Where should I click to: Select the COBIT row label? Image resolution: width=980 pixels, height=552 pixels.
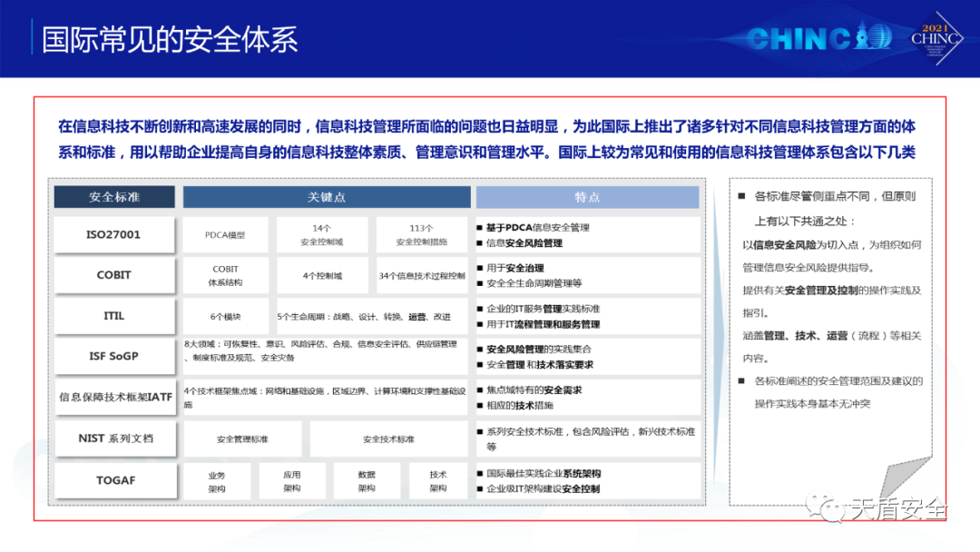[x=113, y=275]
